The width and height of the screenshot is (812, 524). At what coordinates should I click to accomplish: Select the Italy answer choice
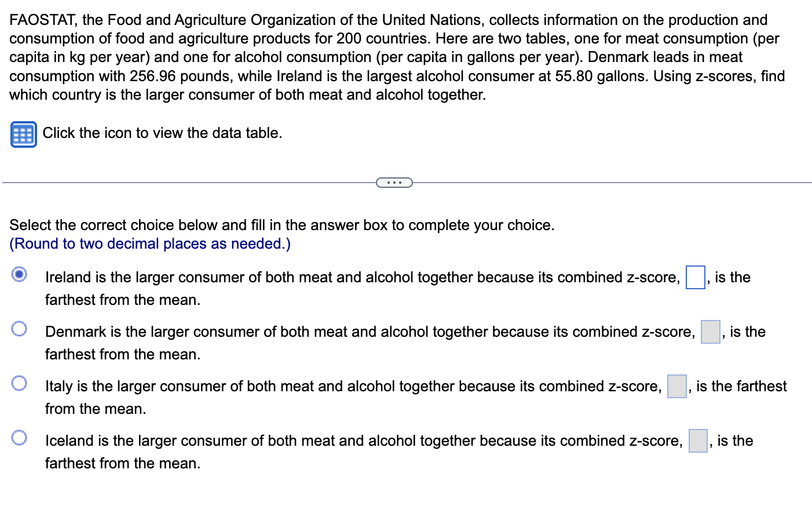[x=19, y=383]
